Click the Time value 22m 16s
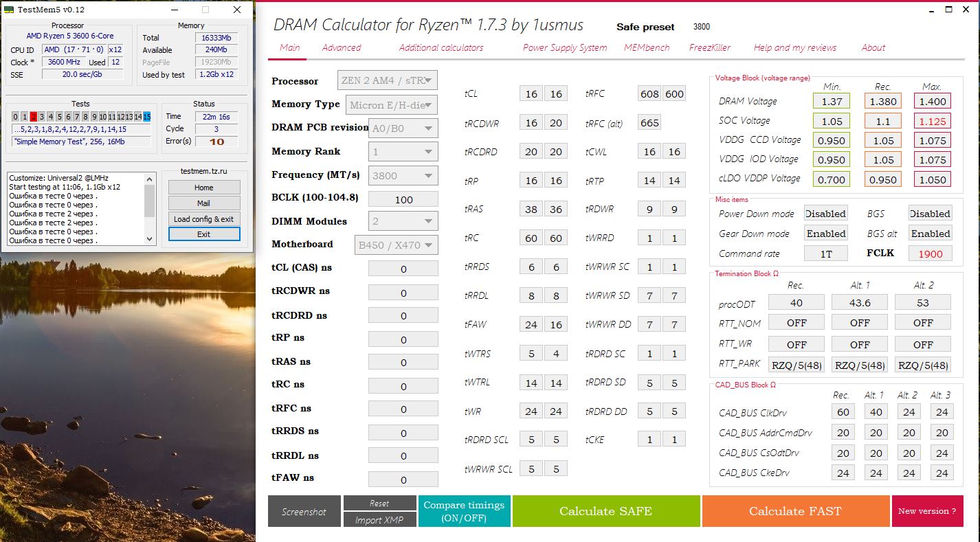980x542 pixels. click(x=216, y=116)
